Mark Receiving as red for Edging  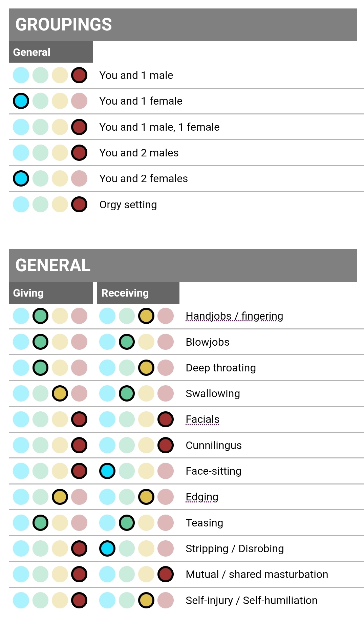[166, 497]
